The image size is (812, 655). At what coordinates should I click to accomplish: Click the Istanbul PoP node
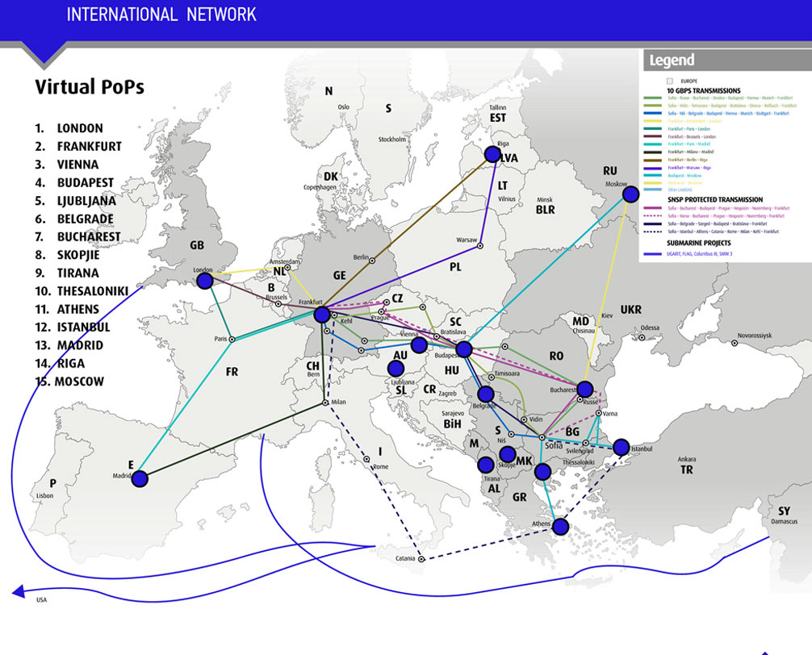point(621,447)
